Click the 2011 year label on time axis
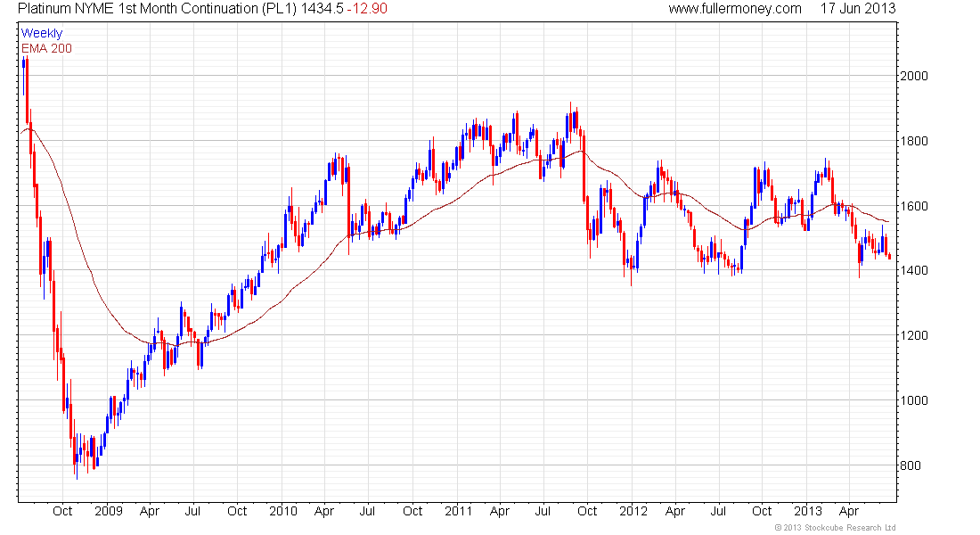Viewport: 980px width, 535px height. (x=458, y=511)
